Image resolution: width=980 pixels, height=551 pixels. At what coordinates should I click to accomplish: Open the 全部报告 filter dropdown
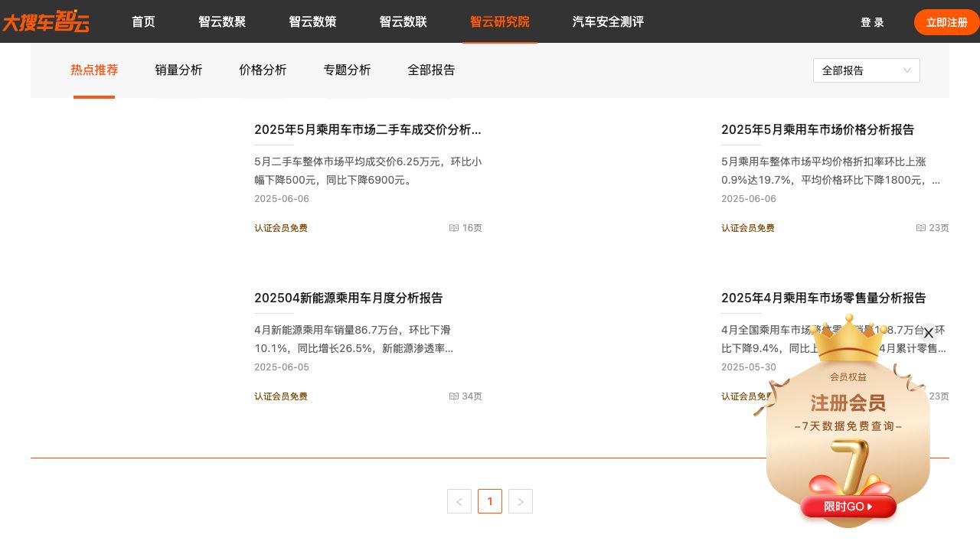[x=866, y=70]
